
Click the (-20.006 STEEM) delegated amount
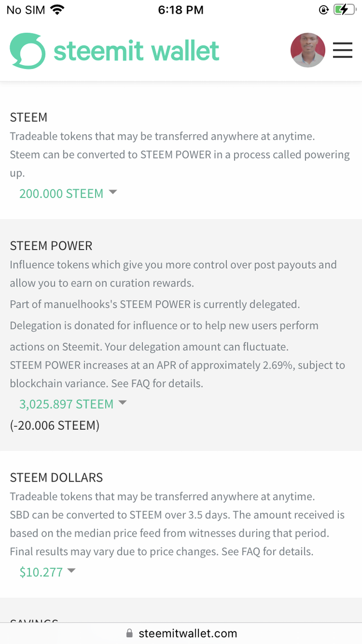point(54,426)
